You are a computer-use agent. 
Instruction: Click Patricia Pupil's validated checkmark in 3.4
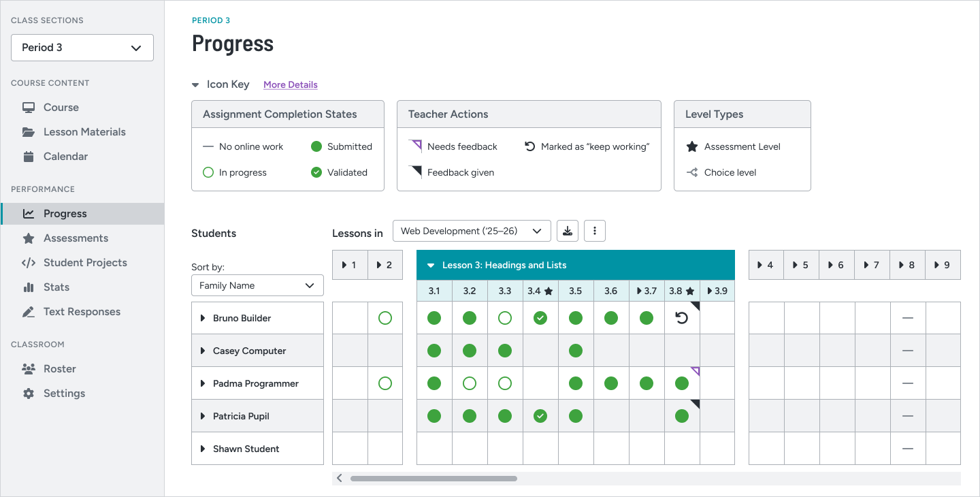pos(540,416)
